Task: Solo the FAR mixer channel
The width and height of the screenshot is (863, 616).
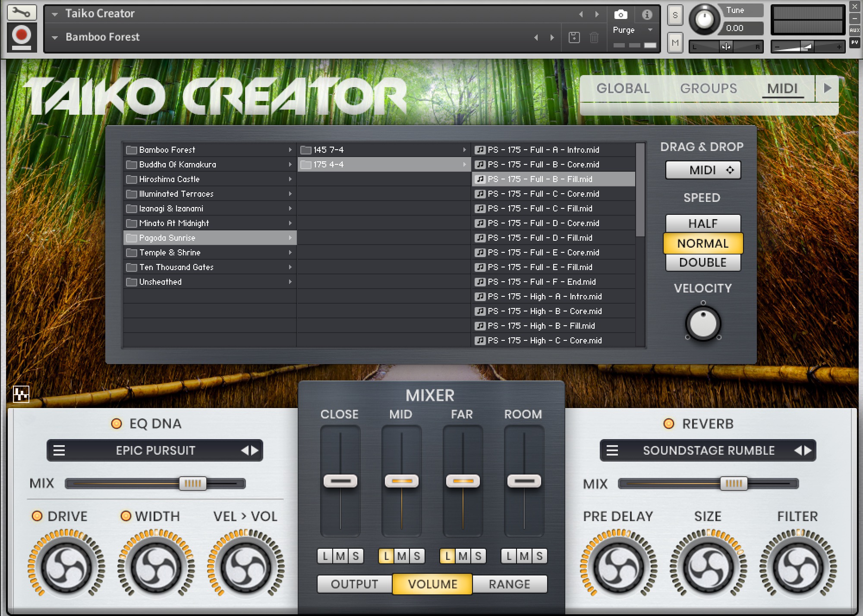Action: tap(478, 556)
